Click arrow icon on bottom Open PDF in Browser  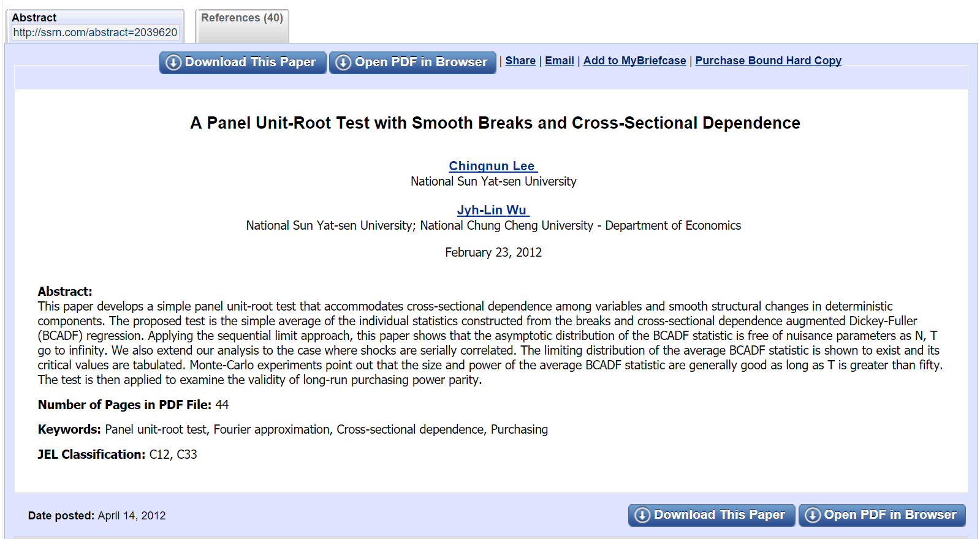[813, 515]
